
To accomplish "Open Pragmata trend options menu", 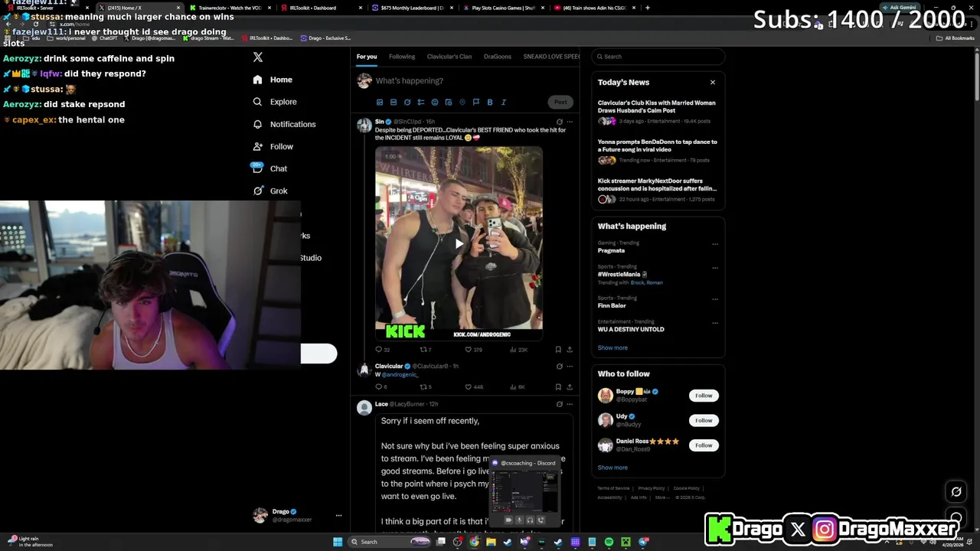I will click(x=715, y=244).
